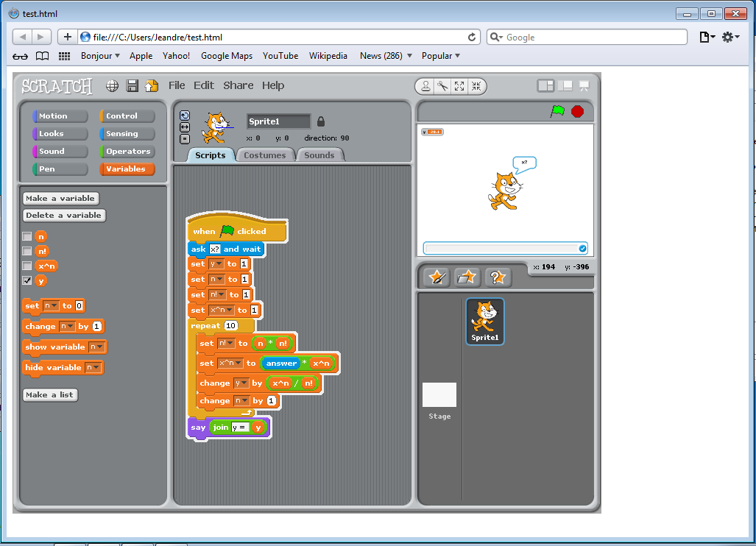
Task: Click the globe language icon in Scratch
Action: point(113,86)
